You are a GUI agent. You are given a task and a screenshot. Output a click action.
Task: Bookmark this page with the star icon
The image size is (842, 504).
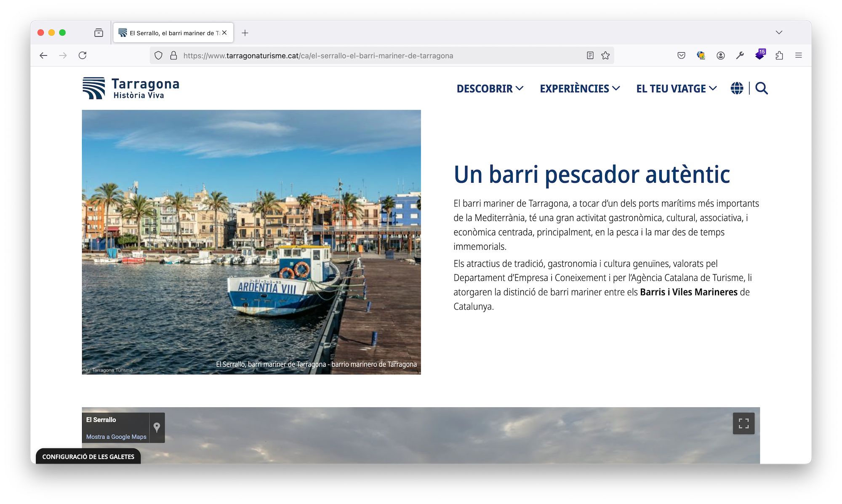tap(605, 56)
